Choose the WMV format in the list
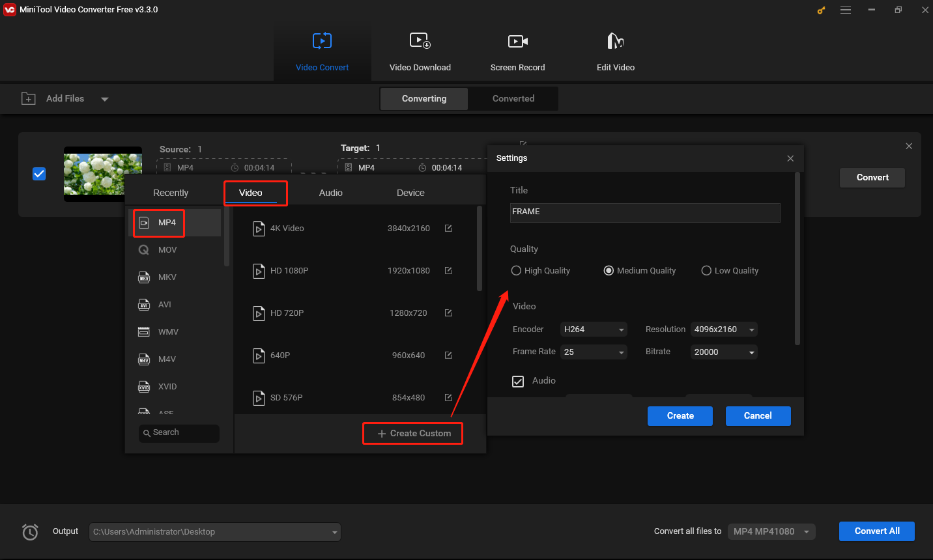The height and width of the screenshot is (560, 933). click(176, 332)
